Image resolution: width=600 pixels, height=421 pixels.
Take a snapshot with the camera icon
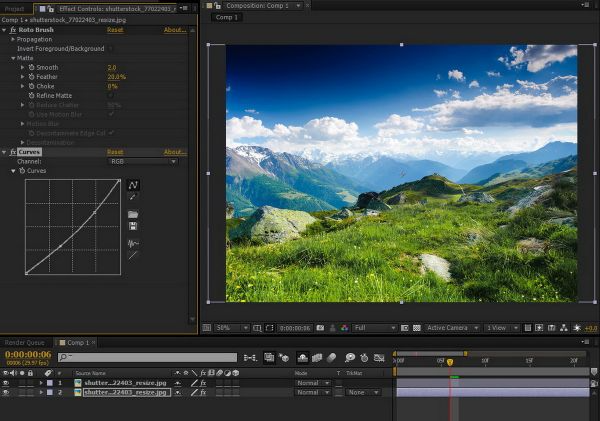click(321, 327)
